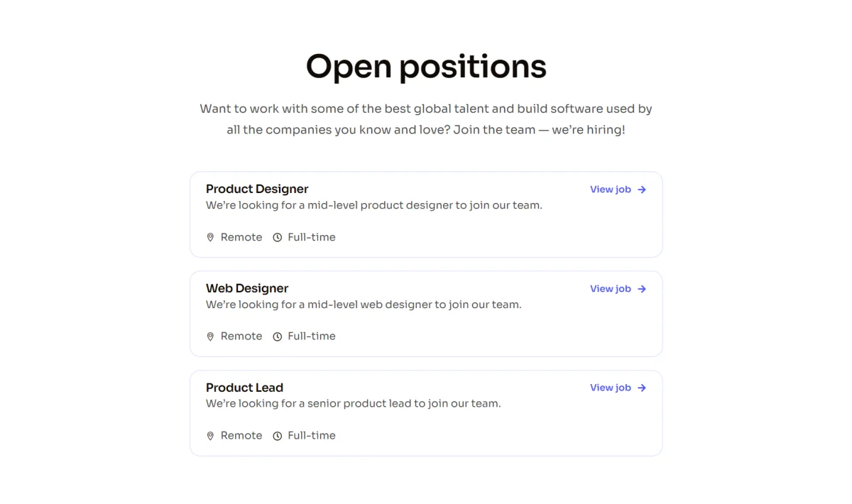Select the Web Designer job title
Screen dimensions: 852x504
[247, 288]
